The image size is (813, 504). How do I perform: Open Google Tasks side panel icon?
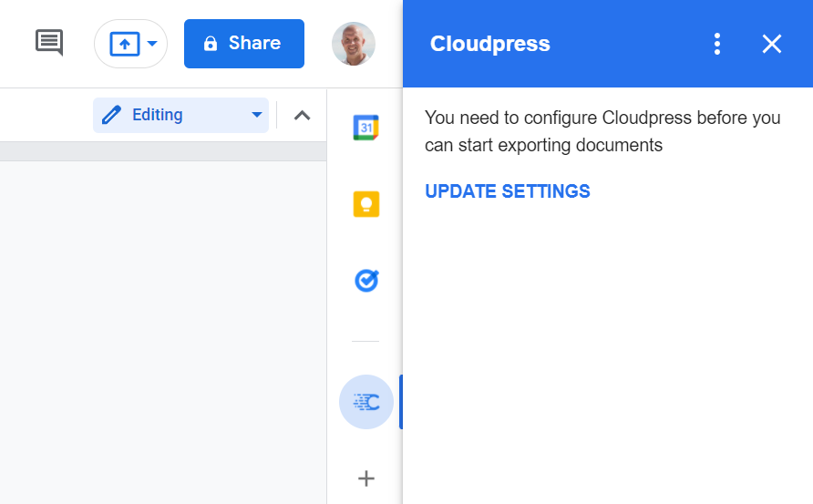tap(366, 281)
